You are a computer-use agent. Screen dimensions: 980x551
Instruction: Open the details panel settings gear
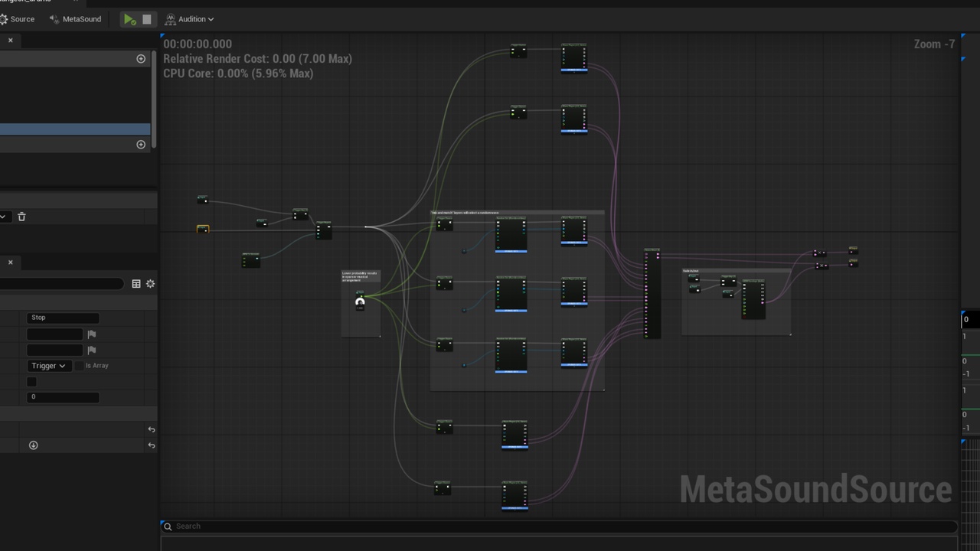click(150, 284)
